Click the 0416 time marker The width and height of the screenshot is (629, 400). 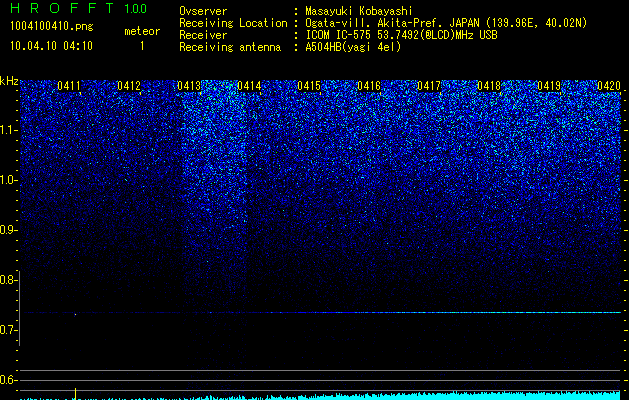pos(369,86)
